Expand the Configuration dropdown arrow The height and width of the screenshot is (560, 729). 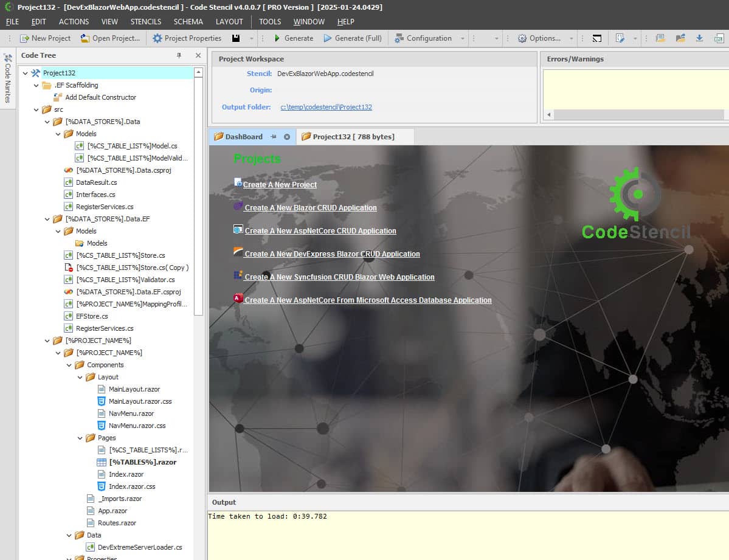point(463,38)
